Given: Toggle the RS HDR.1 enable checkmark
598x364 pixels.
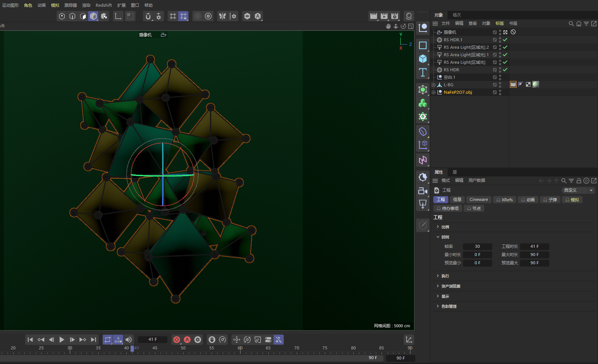Looking at the screenshot, I should [x=505, y=40].
